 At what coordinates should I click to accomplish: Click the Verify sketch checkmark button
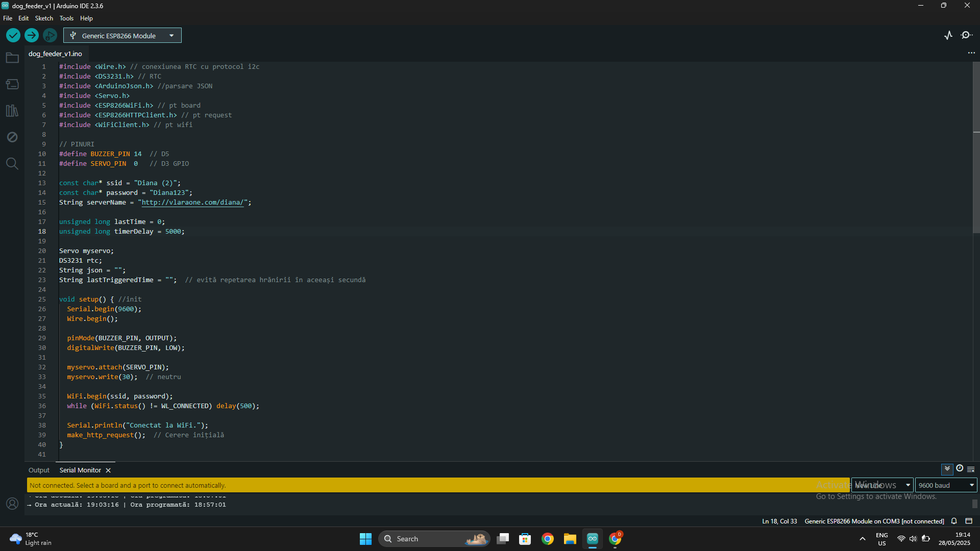click(x=13, y=35)
